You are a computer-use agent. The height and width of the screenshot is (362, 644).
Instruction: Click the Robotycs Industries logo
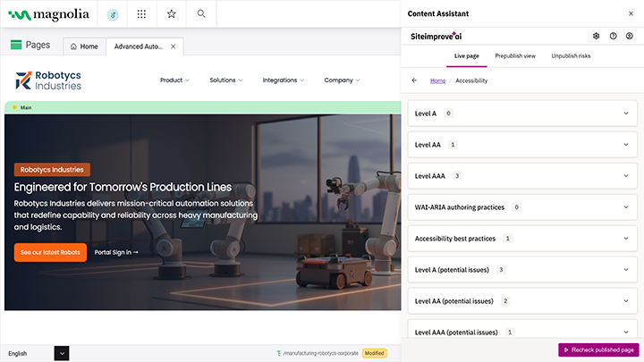pos(48,80)
